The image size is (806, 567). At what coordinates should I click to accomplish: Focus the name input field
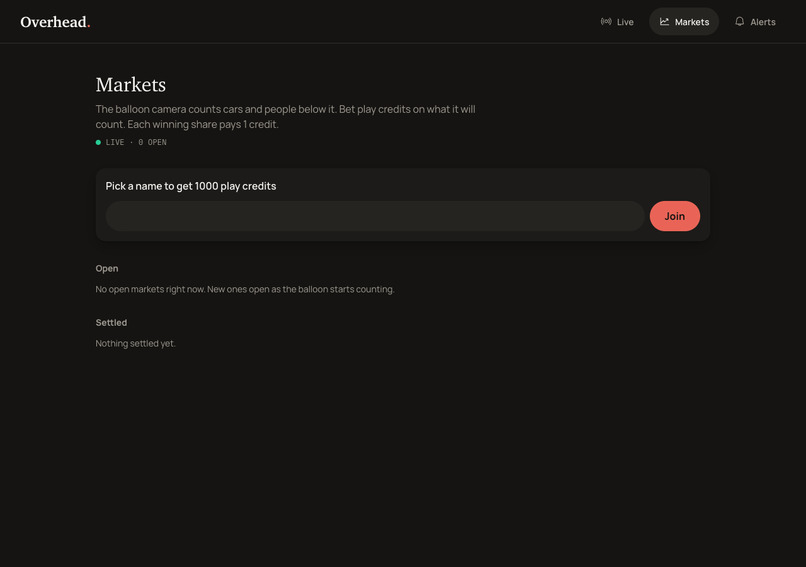[x=375, y=216]
